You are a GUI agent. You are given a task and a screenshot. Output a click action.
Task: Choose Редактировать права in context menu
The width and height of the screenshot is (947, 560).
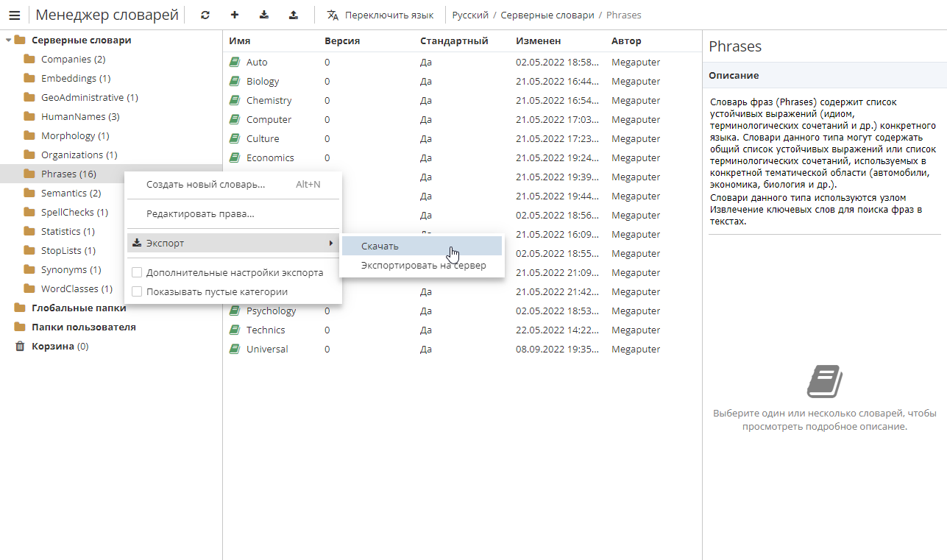pos(233,213)
